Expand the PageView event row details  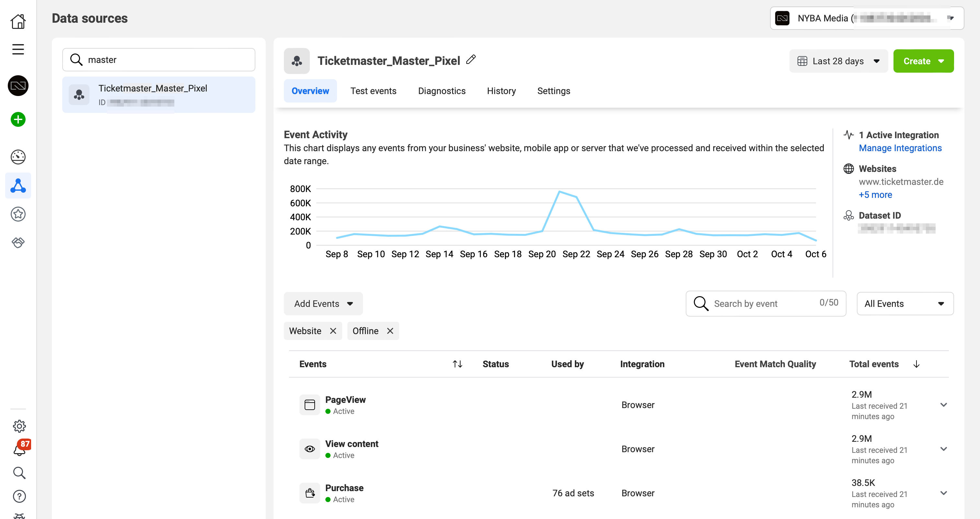(x=944, y=405)
